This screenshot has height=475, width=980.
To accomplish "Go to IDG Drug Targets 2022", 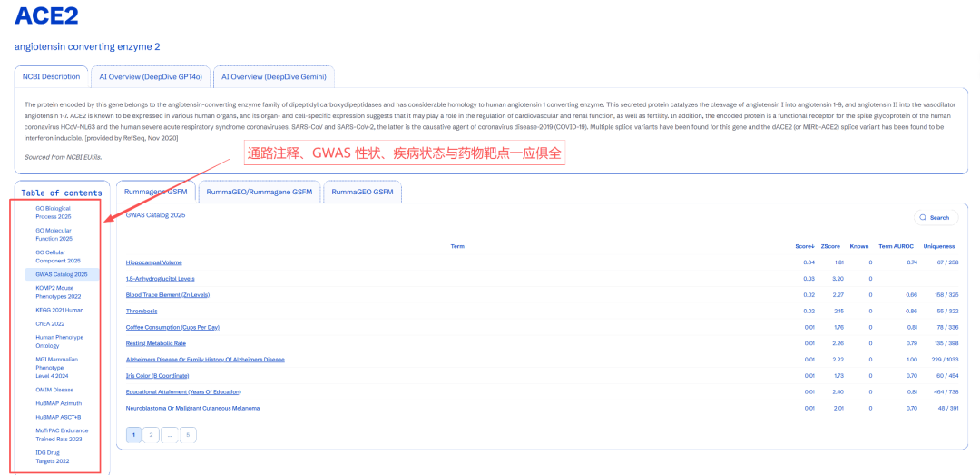I will (x=53, y=456).
